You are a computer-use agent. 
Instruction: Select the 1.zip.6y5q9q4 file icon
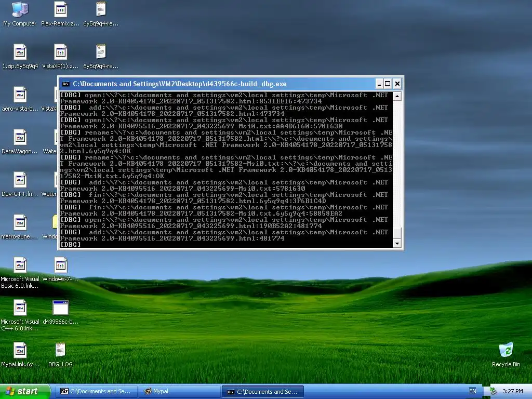point(20,57)
